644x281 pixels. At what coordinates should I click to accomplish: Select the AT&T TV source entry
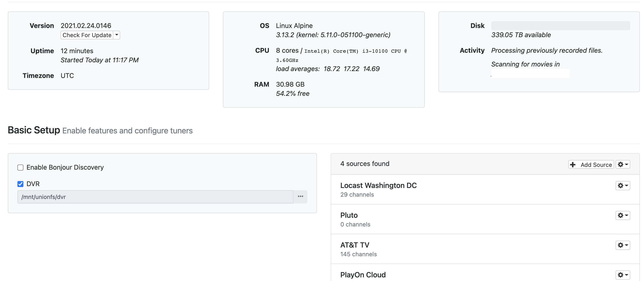[x=355, y=245]
